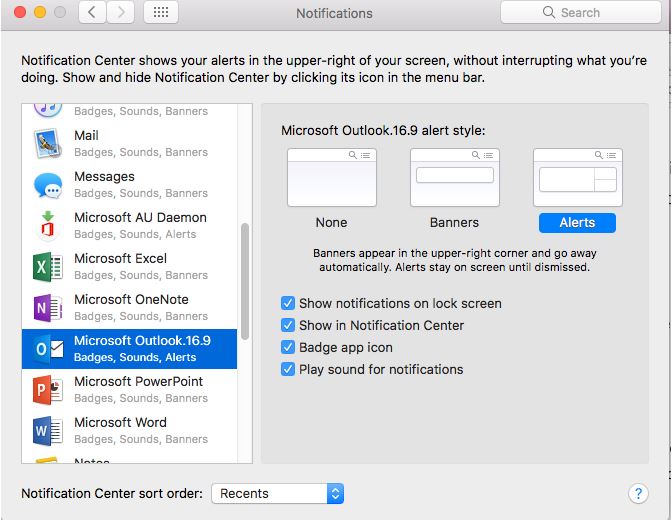Disable Play sound for notifications
Image resolution: width=672 pixels, height=522 pixels.
(x=288, y=369)
